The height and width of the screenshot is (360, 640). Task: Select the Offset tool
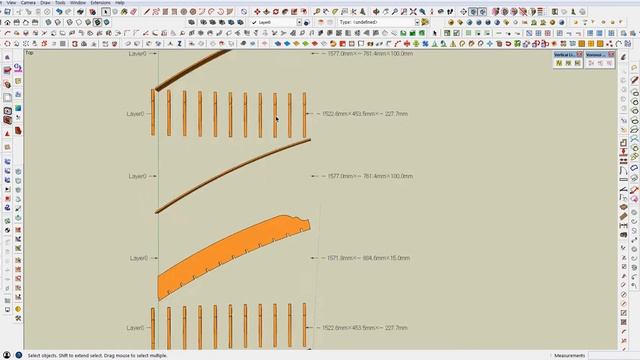(x=304, y=12)
